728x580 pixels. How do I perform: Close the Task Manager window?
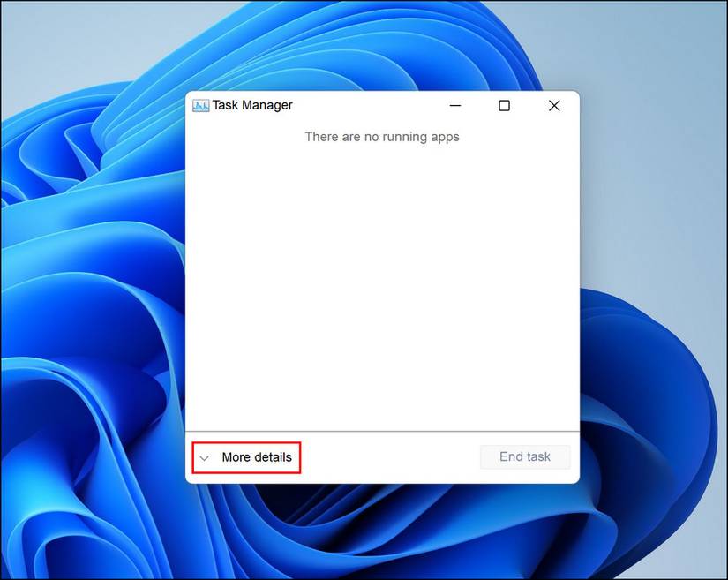point(554,106)
